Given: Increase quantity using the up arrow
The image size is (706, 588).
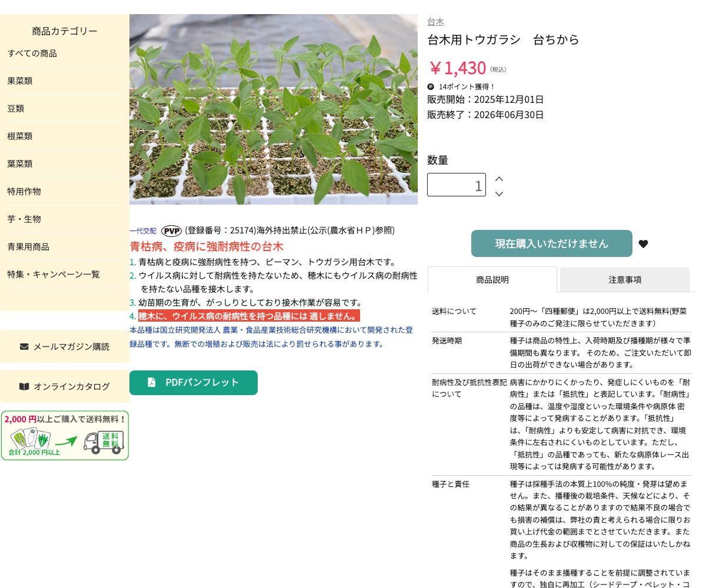Looking at the screenshot, I should (499, 178).
